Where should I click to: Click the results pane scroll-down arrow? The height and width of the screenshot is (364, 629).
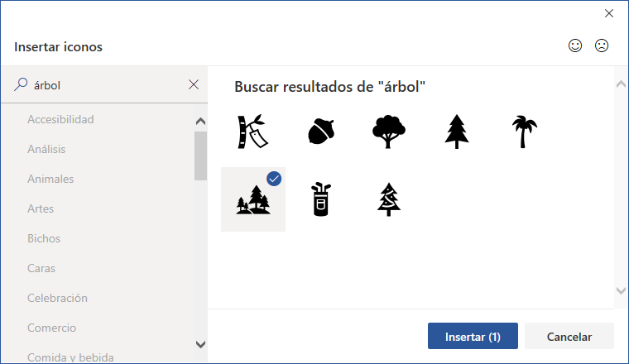pyautogui.click(x=622, y=290)
